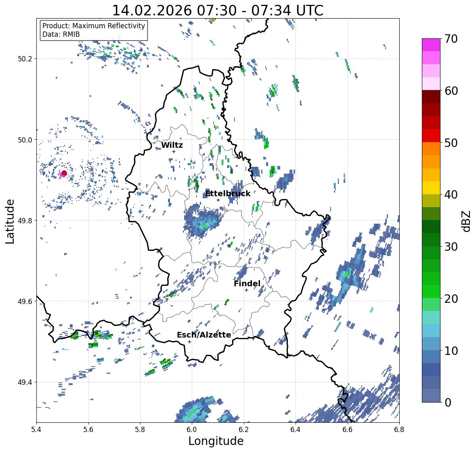Image resolution: width=476 pixels, height=451 pixels.
Task: Click the 6.8 longitude tick label
Action: tap(399, 430)
